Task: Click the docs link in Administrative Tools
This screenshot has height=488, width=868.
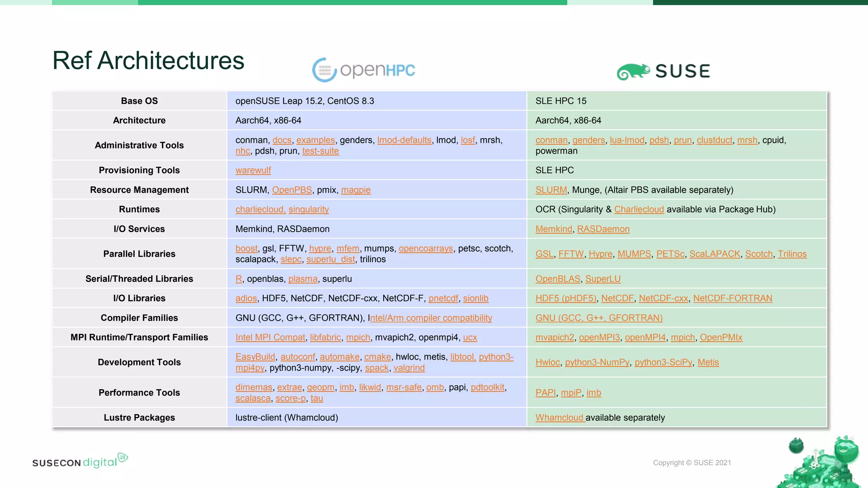Action: point(282,140)
